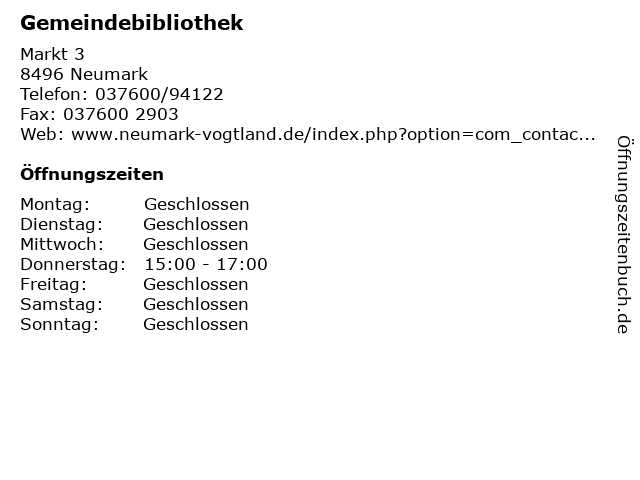Click the Donnerstag opening time 15:00 - 17:00
This screenshot has width=640, height=480.
206,264
